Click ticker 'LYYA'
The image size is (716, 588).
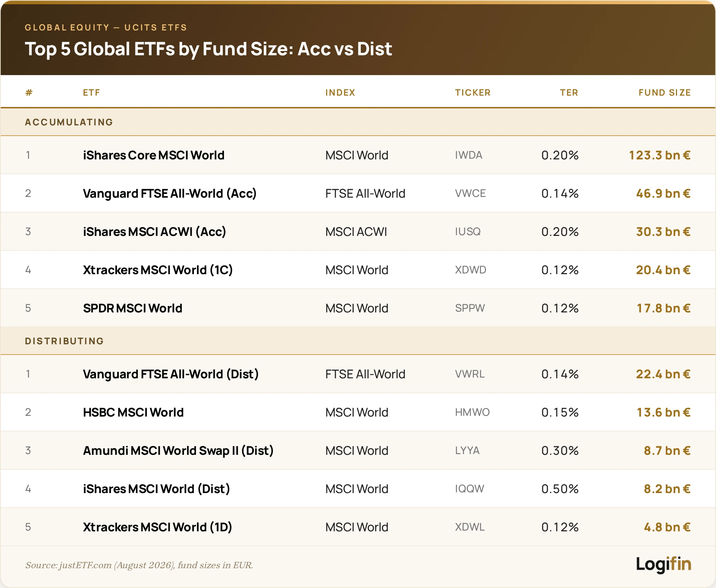click(468, 451)
